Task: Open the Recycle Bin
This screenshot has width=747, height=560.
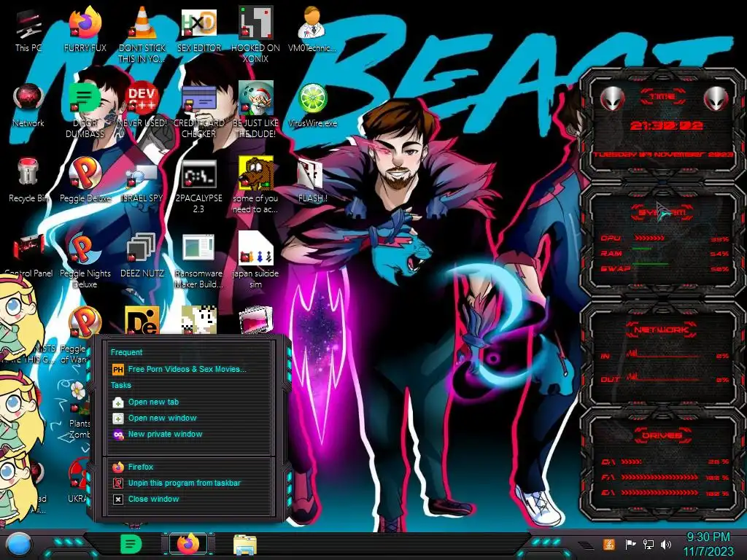Action: point(28,181)
